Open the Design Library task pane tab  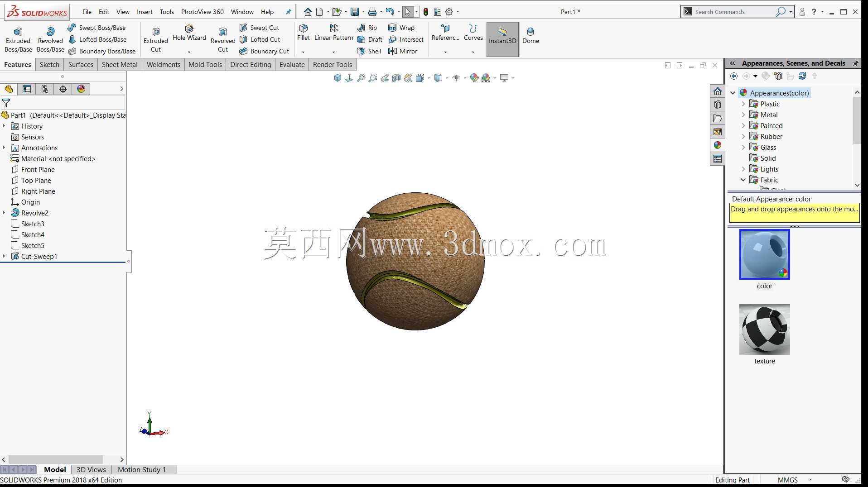click(x=718, y=105)
